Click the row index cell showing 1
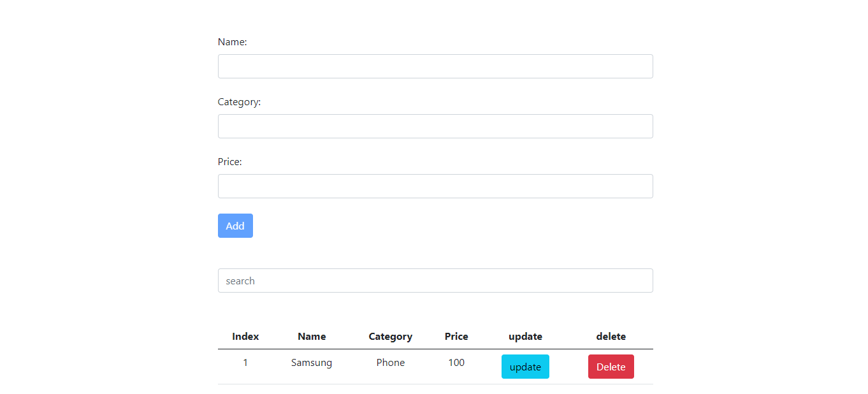Viewport: 868px width, 394px height. coord(245,363)
